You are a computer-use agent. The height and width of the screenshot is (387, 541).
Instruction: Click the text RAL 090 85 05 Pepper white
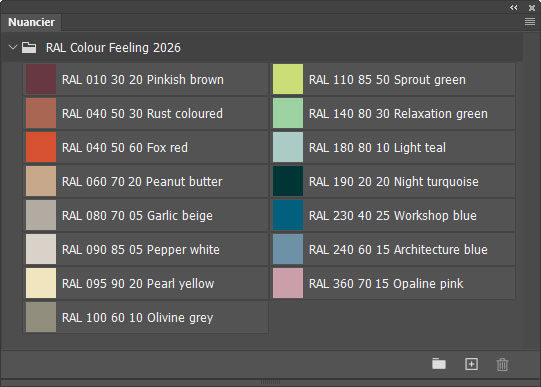[x=141, y=250]
